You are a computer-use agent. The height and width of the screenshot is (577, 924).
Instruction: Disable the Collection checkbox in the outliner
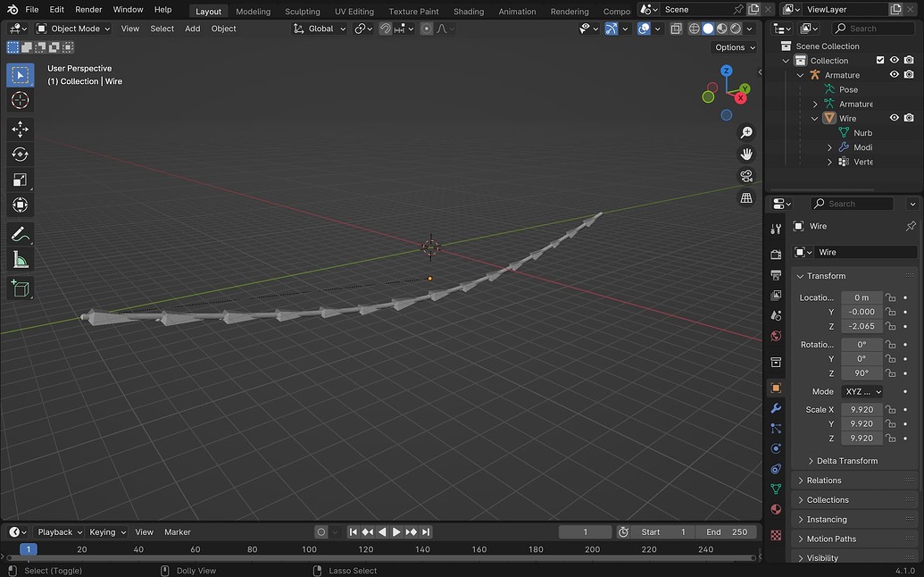tap(880, 60)
